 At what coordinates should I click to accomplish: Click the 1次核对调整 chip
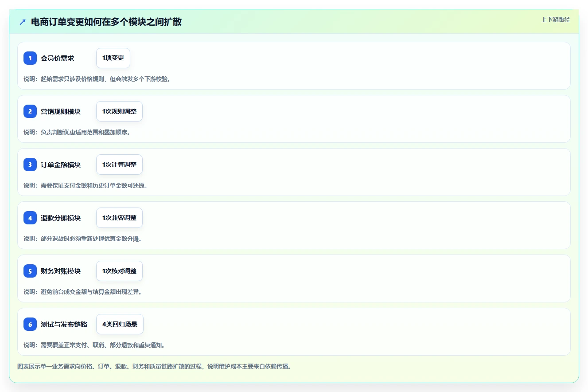(119, 271)
